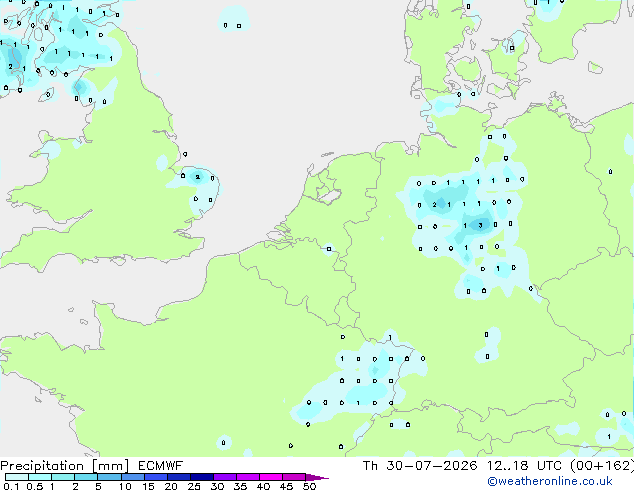Click the value 3 precipitation marker in Germany

pos(480,225)
